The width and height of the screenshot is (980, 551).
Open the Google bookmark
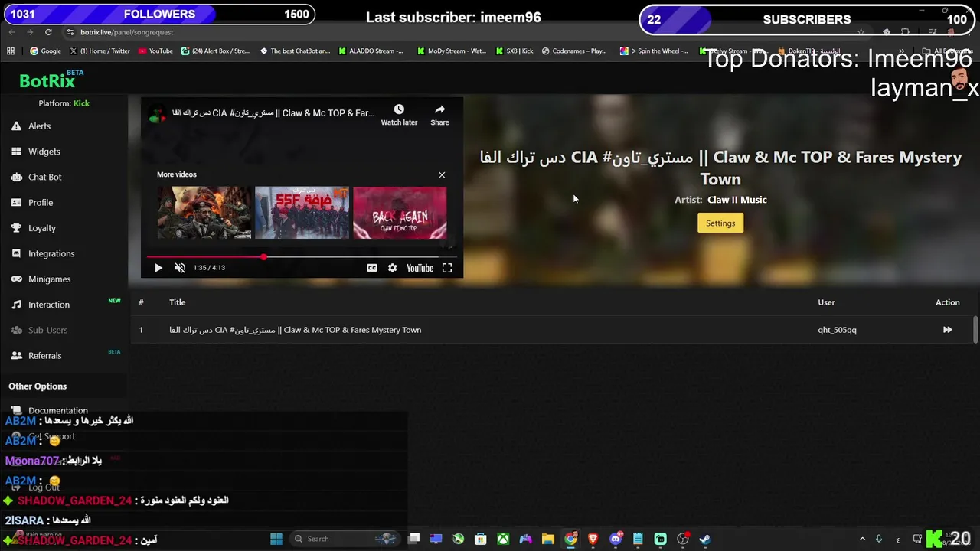[45, 51]
